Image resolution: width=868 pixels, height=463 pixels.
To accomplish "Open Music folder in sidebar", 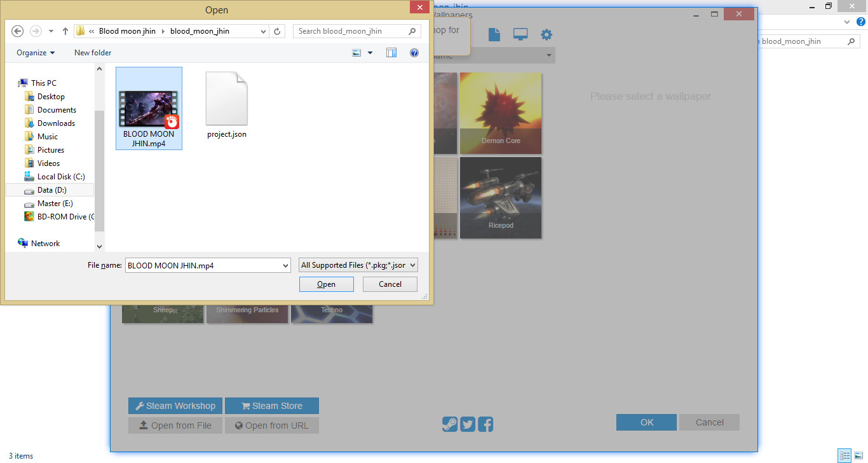I will [47, 137].
